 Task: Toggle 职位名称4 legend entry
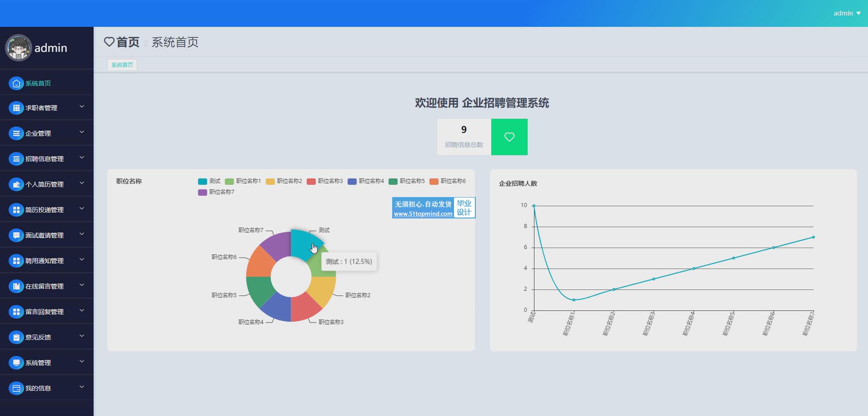365,181
